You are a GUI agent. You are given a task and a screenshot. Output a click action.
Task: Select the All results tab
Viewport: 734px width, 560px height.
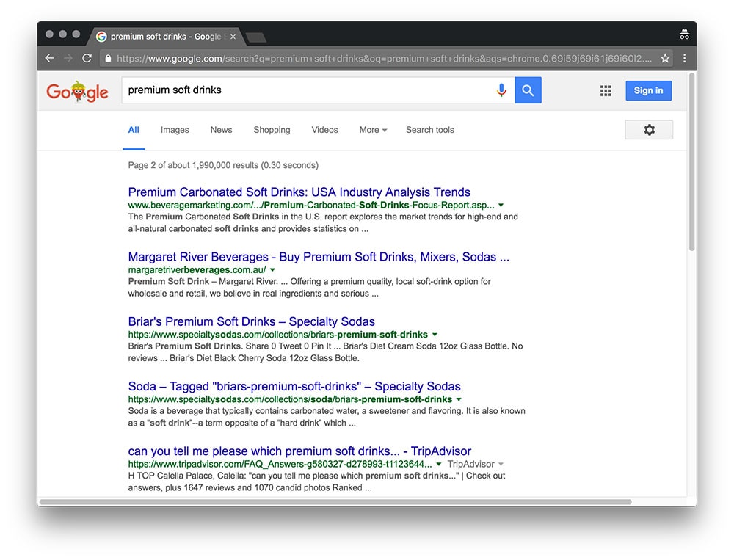point(134,130)
